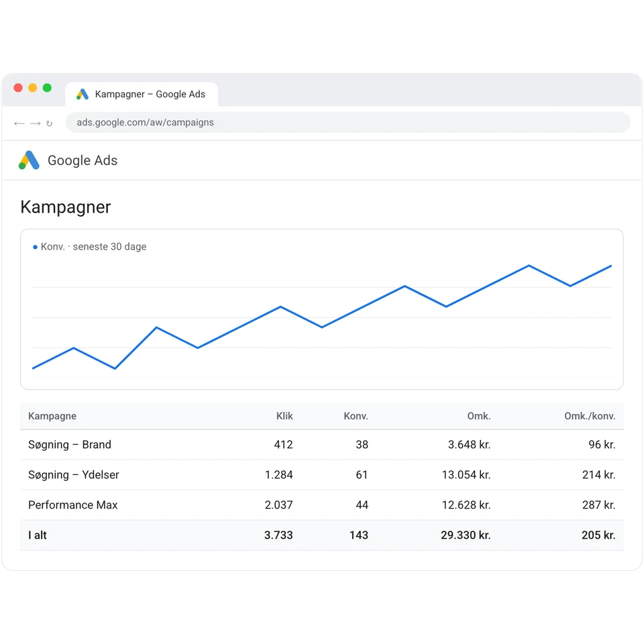Click the Google Ads logo in the header
The image size is (644, 644).
click(29, 160)
